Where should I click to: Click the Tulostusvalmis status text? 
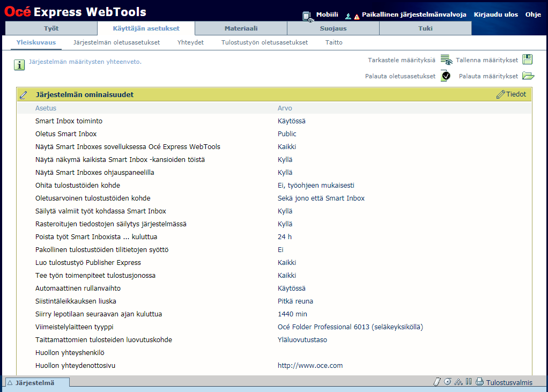coord(509,382)
